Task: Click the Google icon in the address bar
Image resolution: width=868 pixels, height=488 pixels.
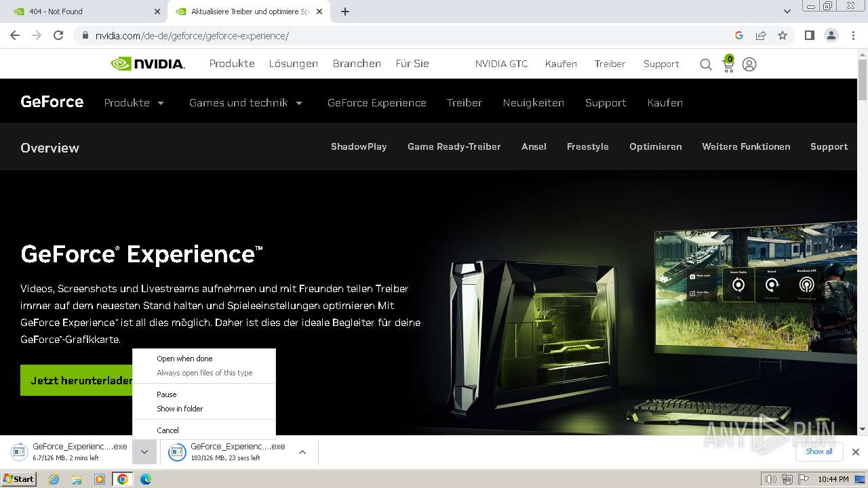Action: pos(739,35)
